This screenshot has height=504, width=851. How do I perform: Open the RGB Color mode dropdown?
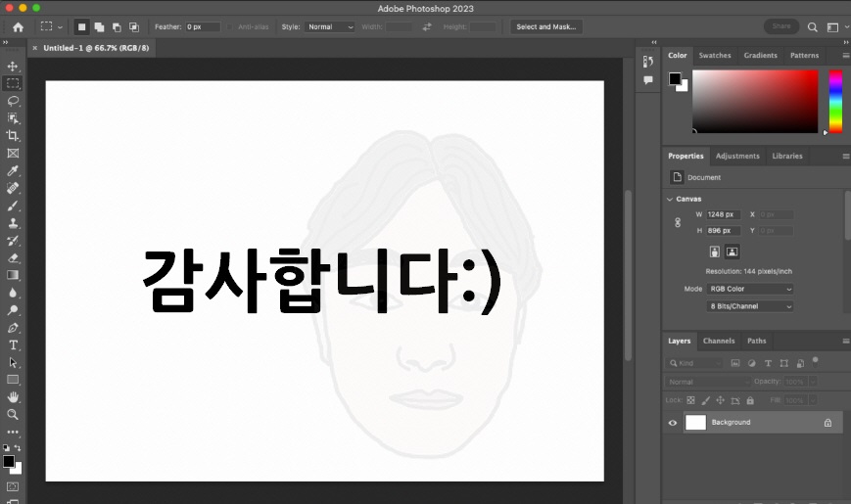(x=749, y=289)
